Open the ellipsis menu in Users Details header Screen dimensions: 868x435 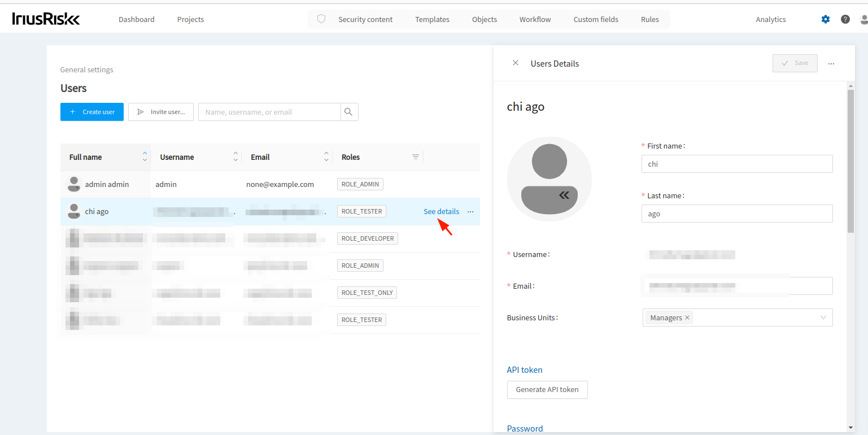pyautogui.click(x=831, y=63)
